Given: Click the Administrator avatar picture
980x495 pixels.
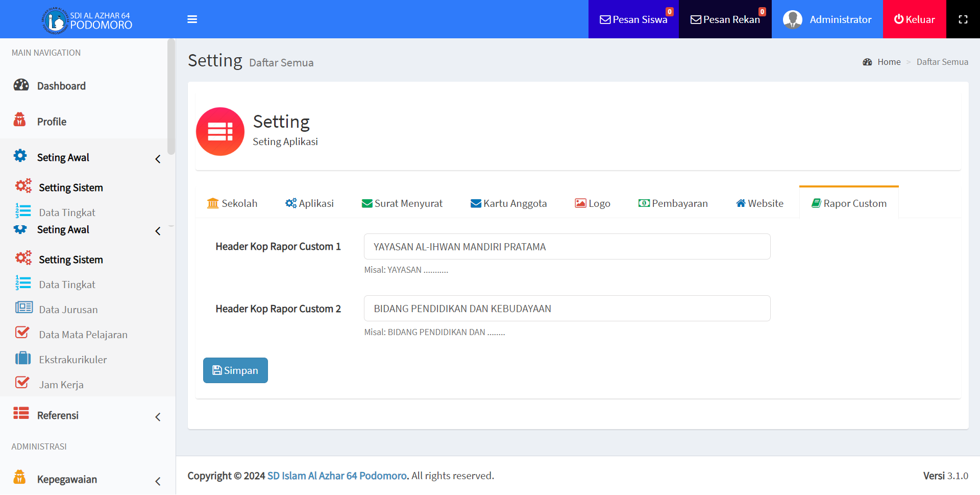Looking at the screenshot, I should click(792, 19).
